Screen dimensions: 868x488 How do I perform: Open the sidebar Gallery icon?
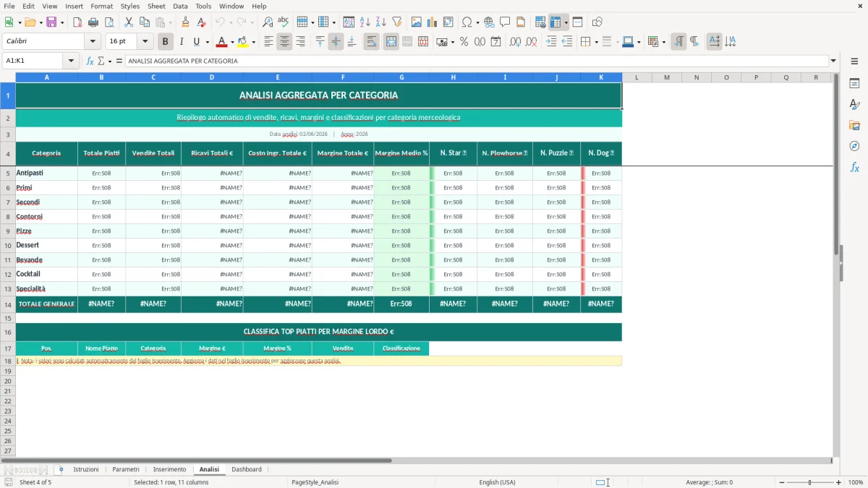(854, 126)
